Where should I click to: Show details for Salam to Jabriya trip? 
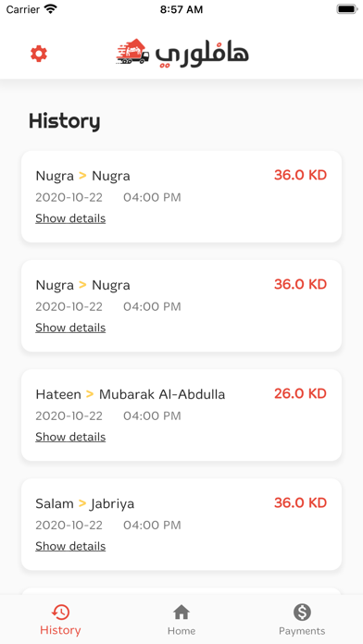pyautogui.click(x=70, y=546)
